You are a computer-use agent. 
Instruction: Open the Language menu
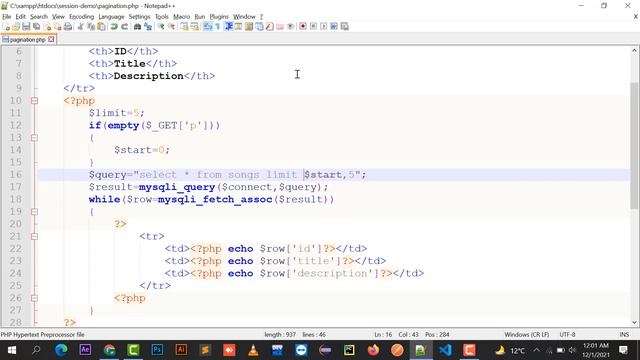point(111,17)
